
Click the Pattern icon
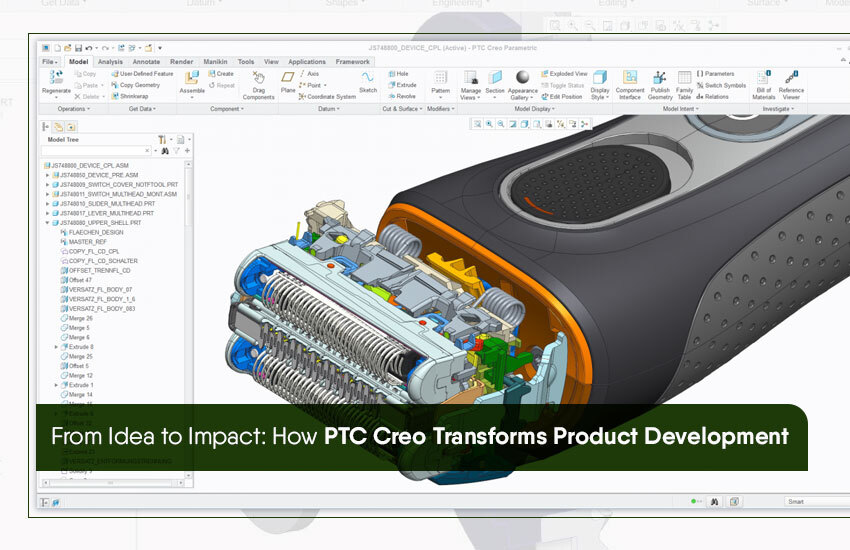click(440, 77)
